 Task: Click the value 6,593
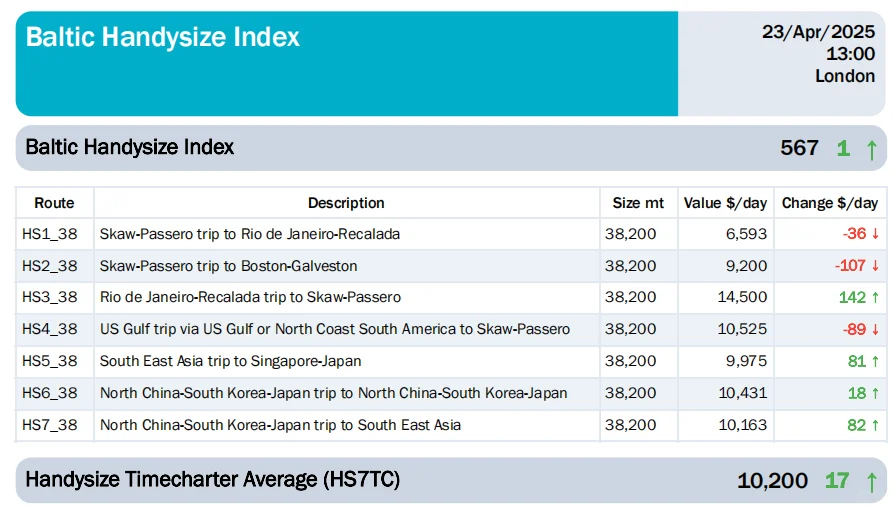click(x=746, y=234)
